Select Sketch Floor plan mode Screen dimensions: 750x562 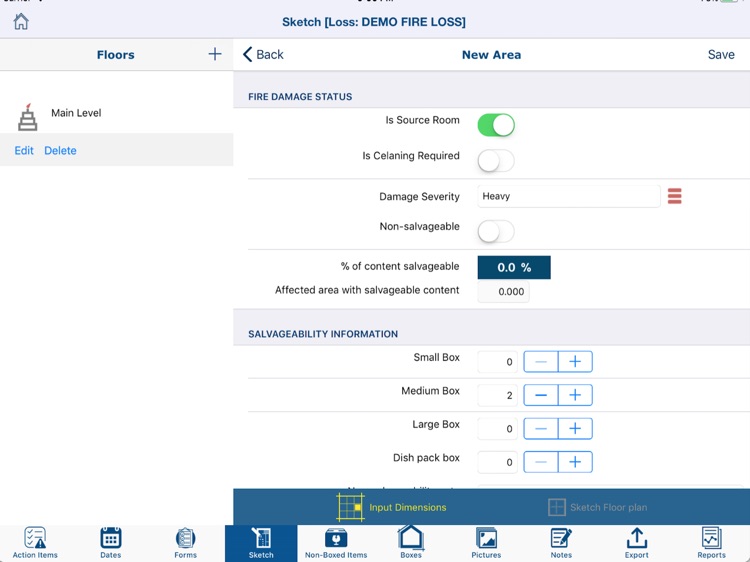tap(597, 507)
